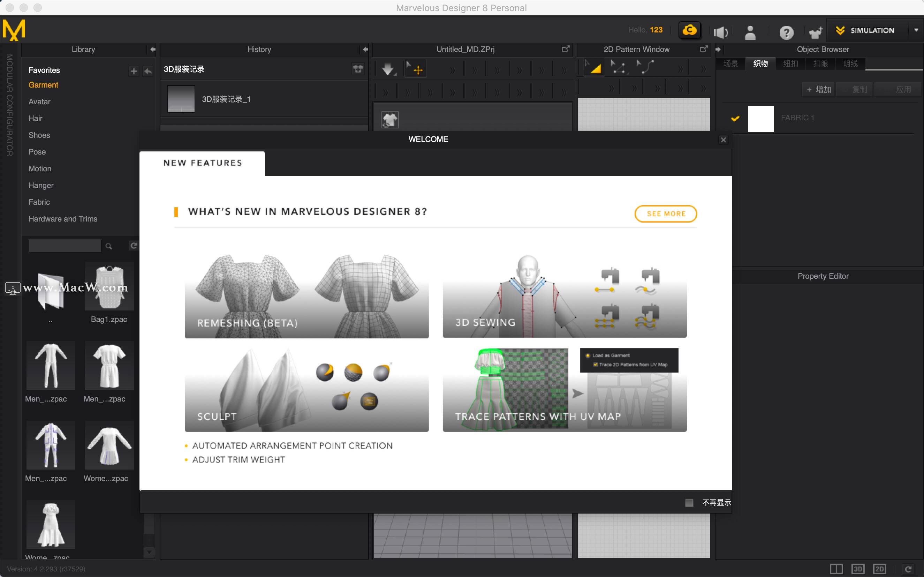Image resolution: width=924 pixels, height=577 pixels.
Task: Enable the checkmark next to Fabric 1
Action: (x=735, y=118)
